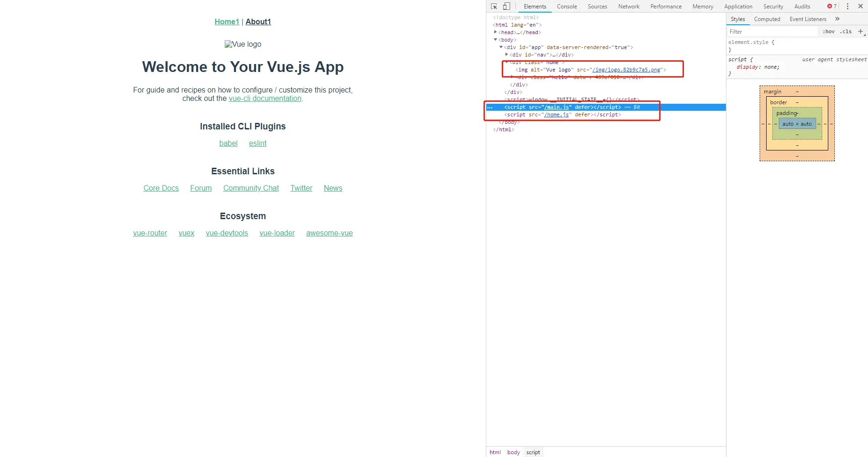Open the Application tab
Viewport: 868px width, 457px height.
[738, 7]
